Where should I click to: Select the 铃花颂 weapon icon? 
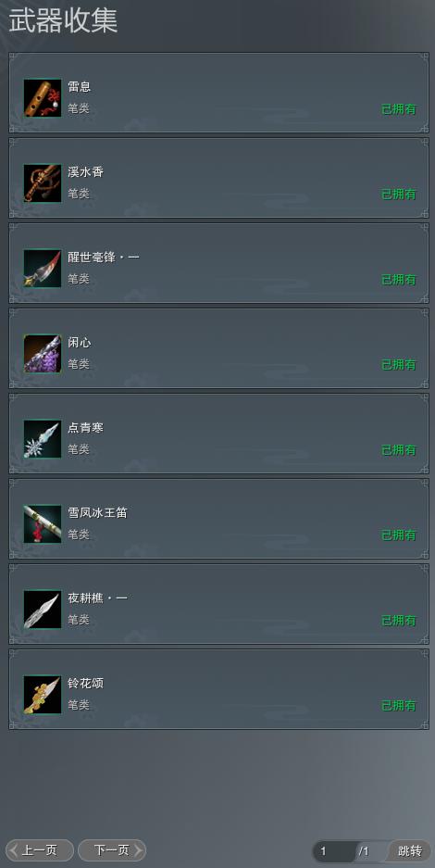43,695
